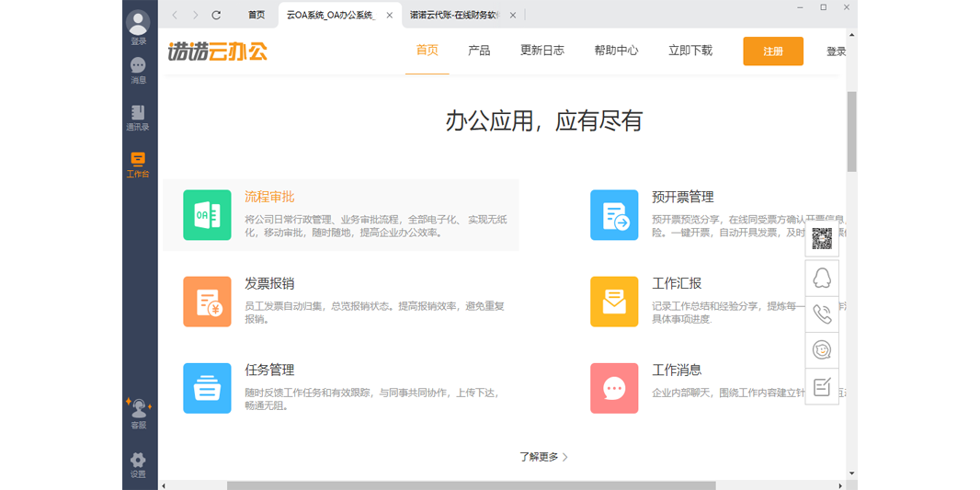Open the 通讯录 contacts sidebar icon

click(x=138, y=113)
